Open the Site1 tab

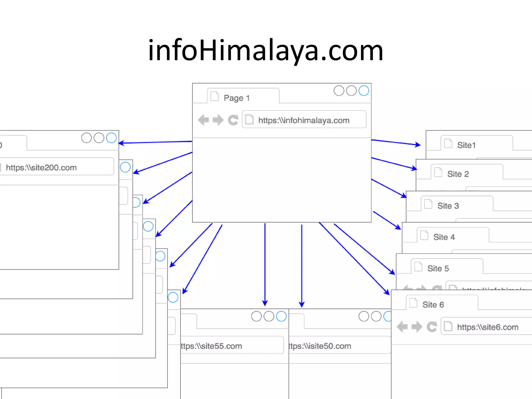(477, 143)
